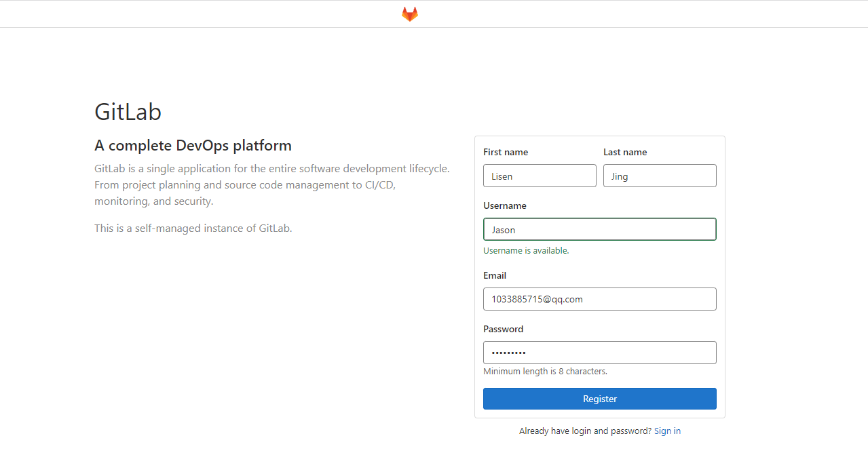Click the Password input field
This screenshot has height=476, width=868.
pyautogui.click(x=599, y=353)
